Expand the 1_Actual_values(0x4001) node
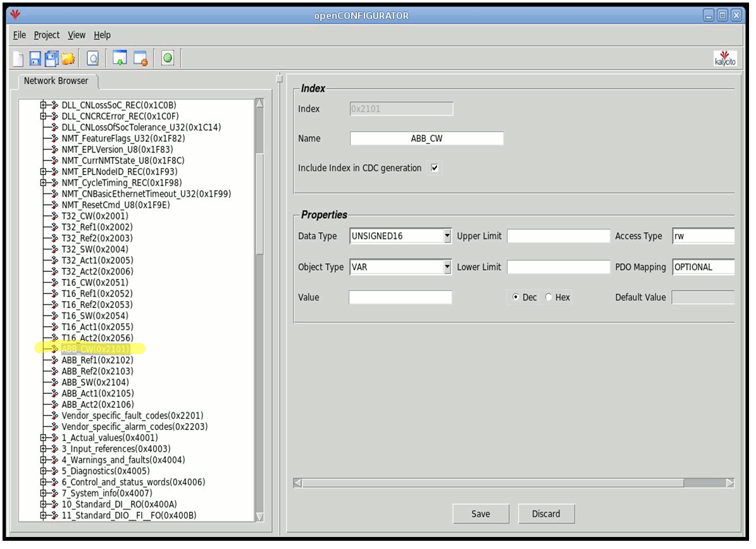This screenshot has height=549, width=756. 44,437
